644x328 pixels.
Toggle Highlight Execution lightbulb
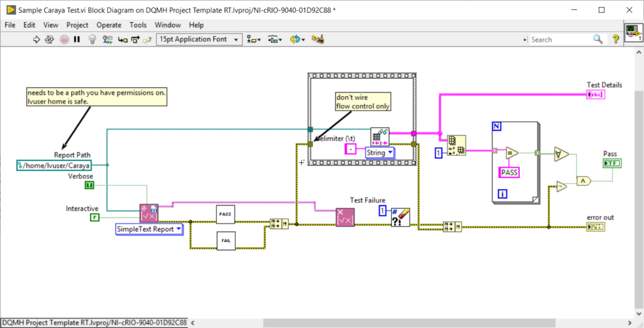[93, 40]
